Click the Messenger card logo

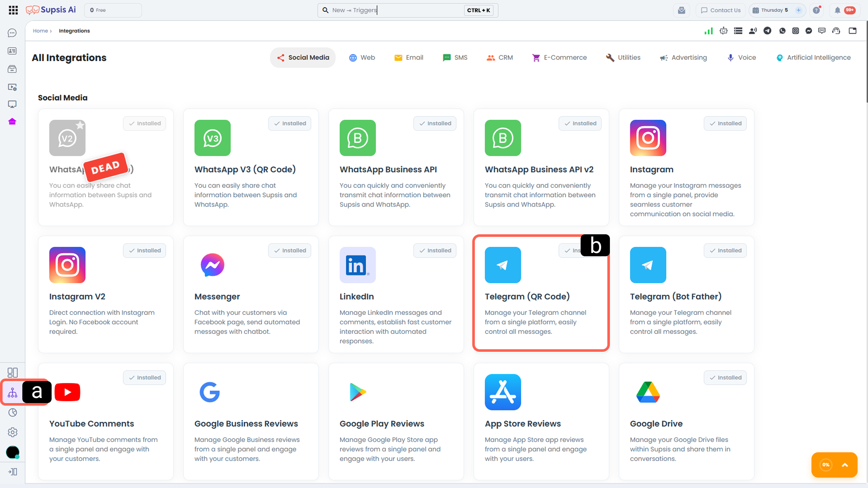pyautogui.click(x=212, y=265)
